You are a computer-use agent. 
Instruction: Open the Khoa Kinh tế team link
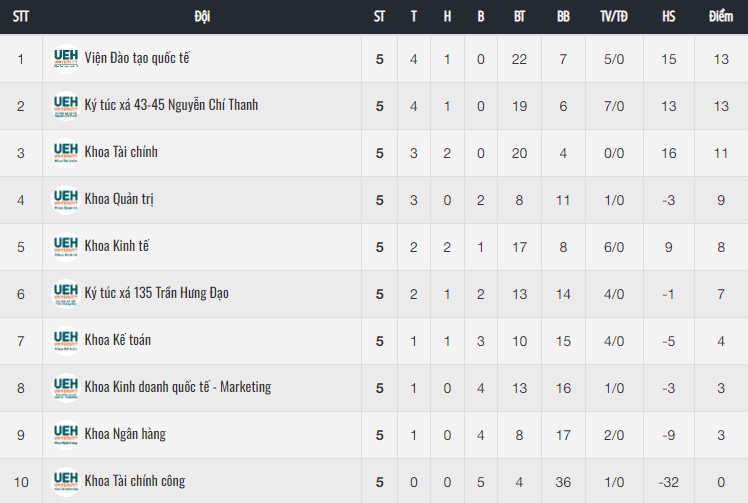(116, 246)
